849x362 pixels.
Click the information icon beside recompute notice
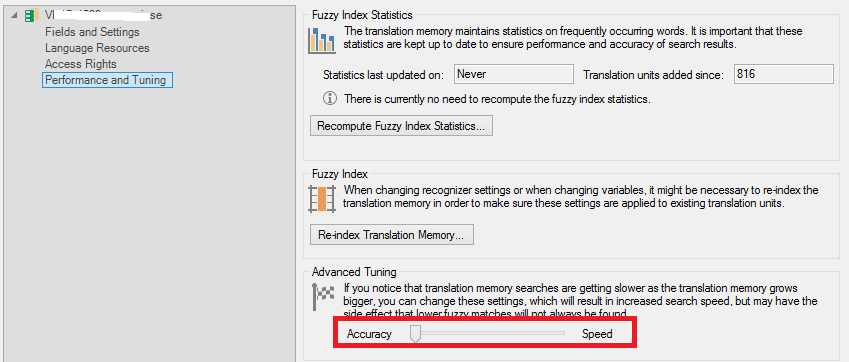pos(329,98)
